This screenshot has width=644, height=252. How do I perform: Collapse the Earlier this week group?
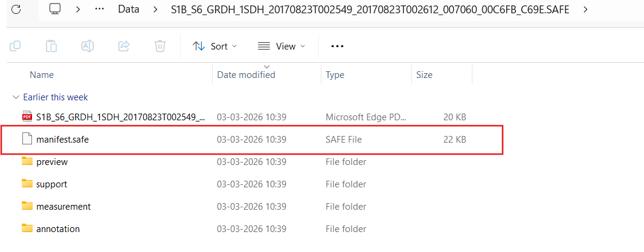[15, 97]
